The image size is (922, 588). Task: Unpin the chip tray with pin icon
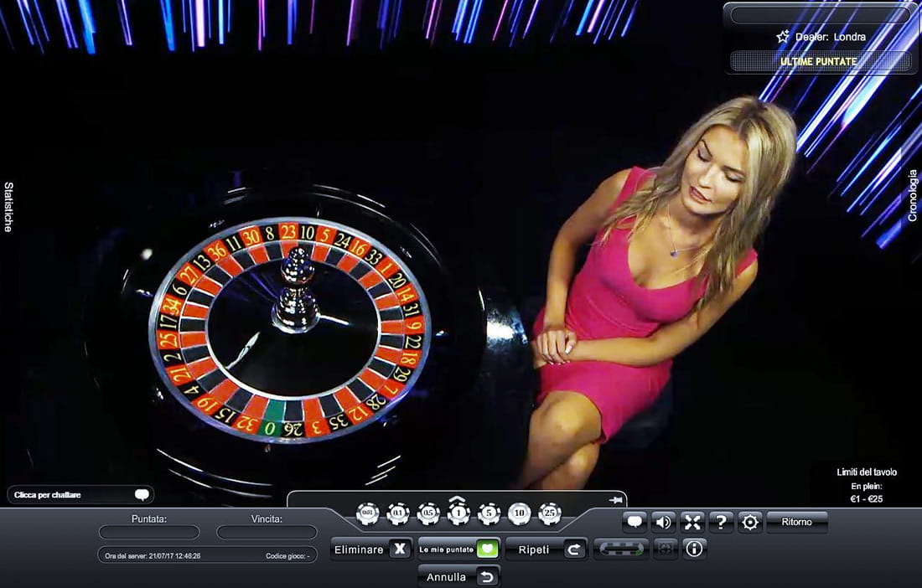click(615, 500)
